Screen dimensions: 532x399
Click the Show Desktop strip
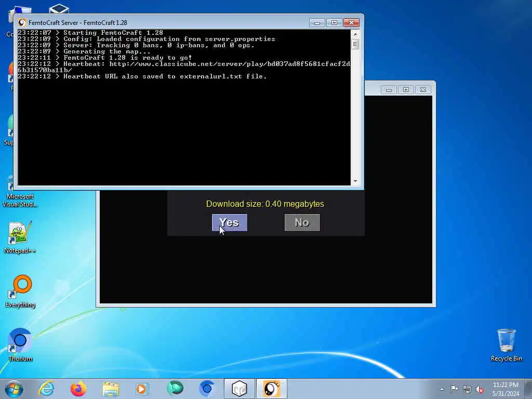pyautogui.click(x=528, y=389)
